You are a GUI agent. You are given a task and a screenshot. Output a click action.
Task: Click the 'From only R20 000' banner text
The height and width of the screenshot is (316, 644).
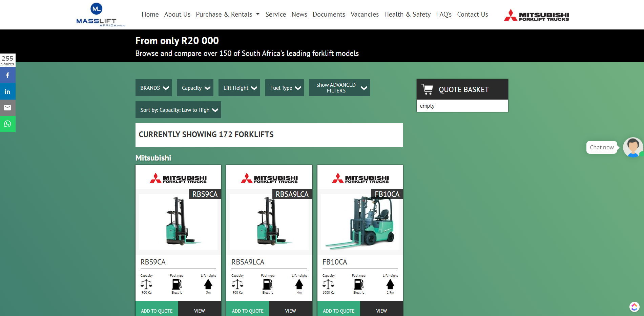[177, 41]
